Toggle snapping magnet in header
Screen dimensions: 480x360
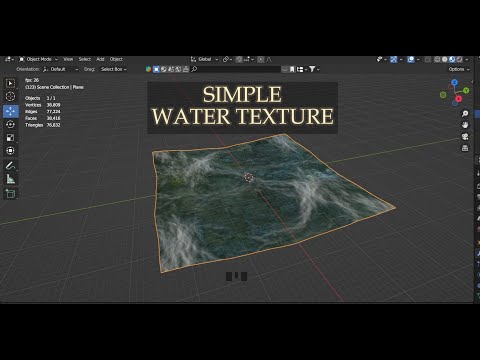click(x=239, y=59)
